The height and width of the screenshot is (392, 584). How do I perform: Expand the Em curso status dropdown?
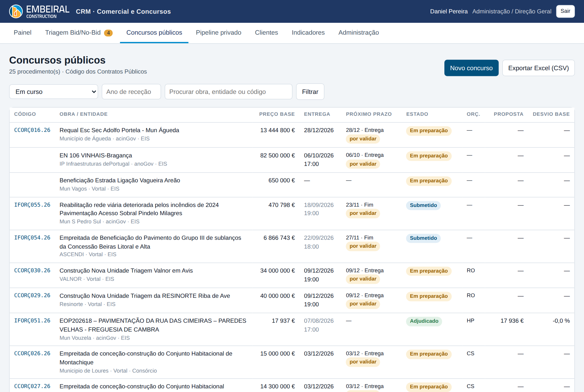54,92
